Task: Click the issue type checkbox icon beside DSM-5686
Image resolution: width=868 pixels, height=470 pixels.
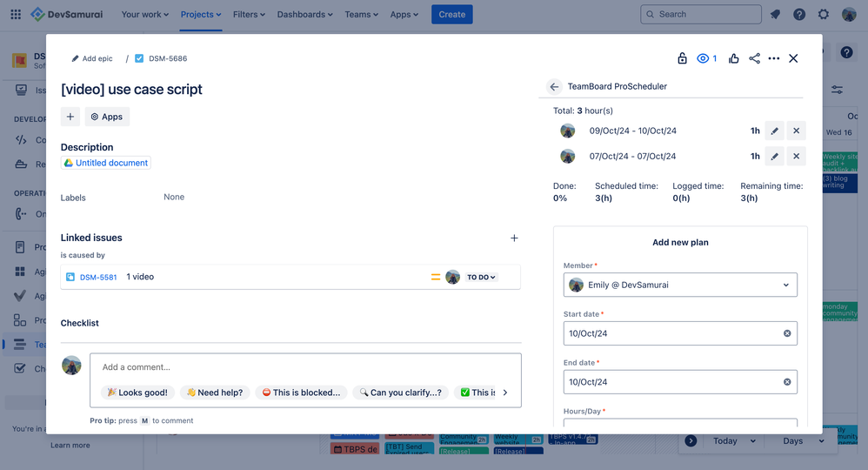Action: click(x=139, y=58)
